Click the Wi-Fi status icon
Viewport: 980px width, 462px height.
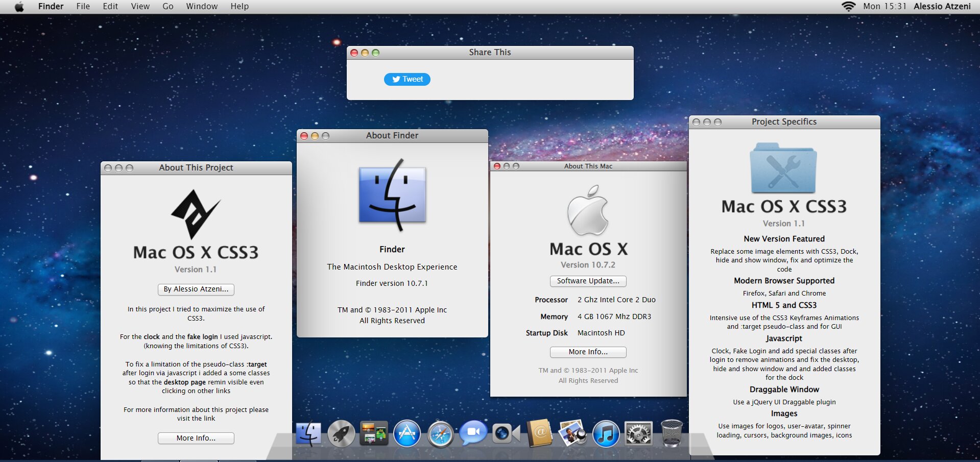point(848,7)
